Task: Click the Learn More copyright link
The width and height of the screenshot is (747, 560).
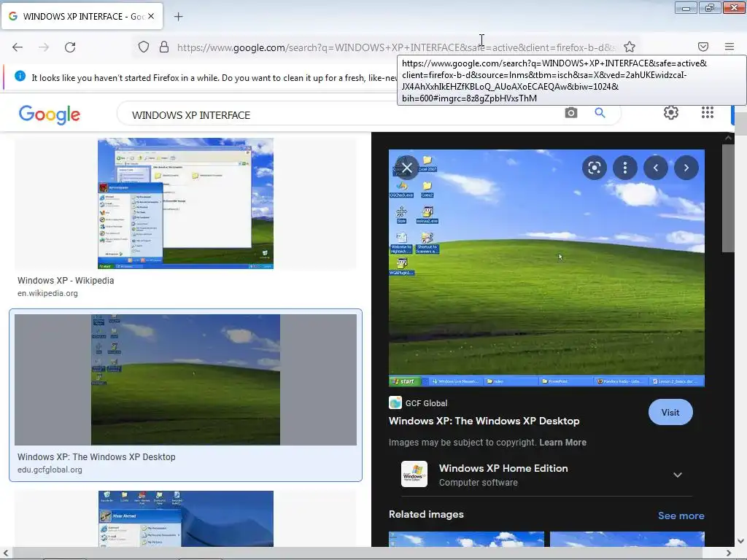Action: 562,443
